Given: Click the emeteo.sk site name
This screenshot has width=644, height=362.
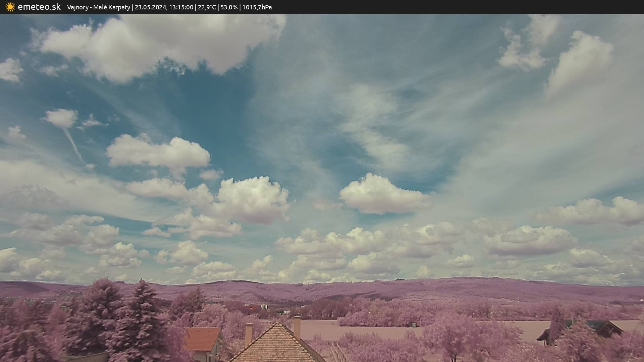Looking at the screenshot, I should pyautogui.click(x=39, y=7).
